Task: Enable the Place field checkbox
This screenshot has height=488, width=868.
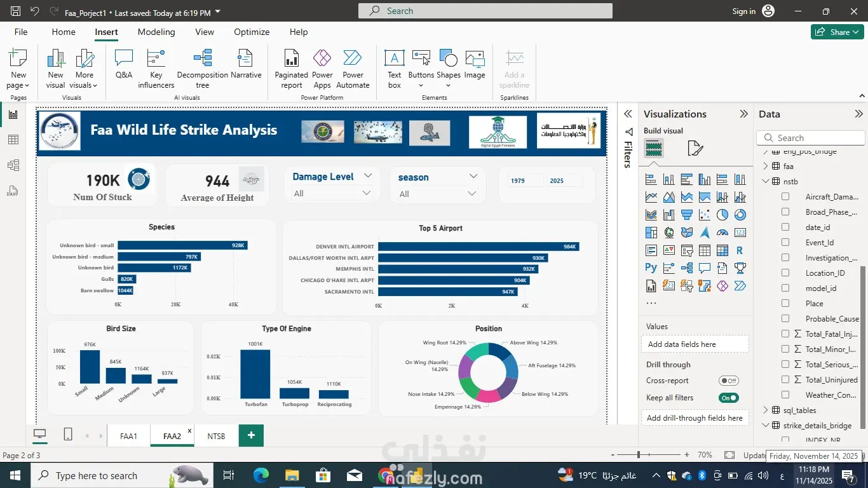Action: tap(785, 304)
